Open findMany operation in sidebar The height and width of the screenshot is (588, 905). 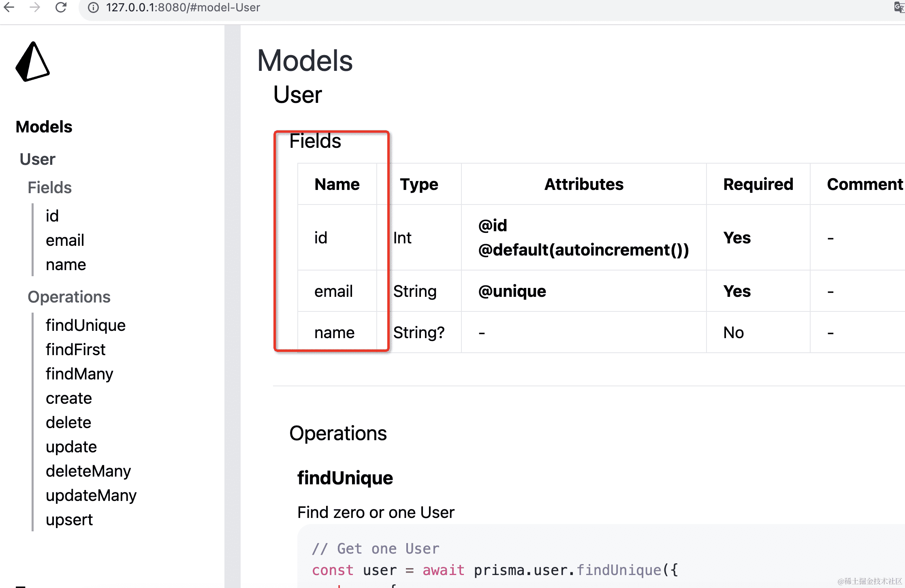(79, 374)
